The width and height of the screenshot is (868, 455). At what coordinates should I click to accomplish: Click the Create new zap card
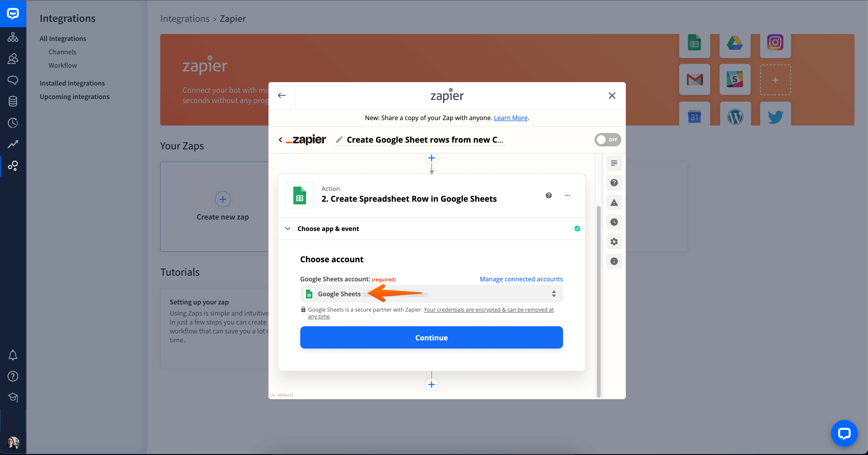click(215, 207)
